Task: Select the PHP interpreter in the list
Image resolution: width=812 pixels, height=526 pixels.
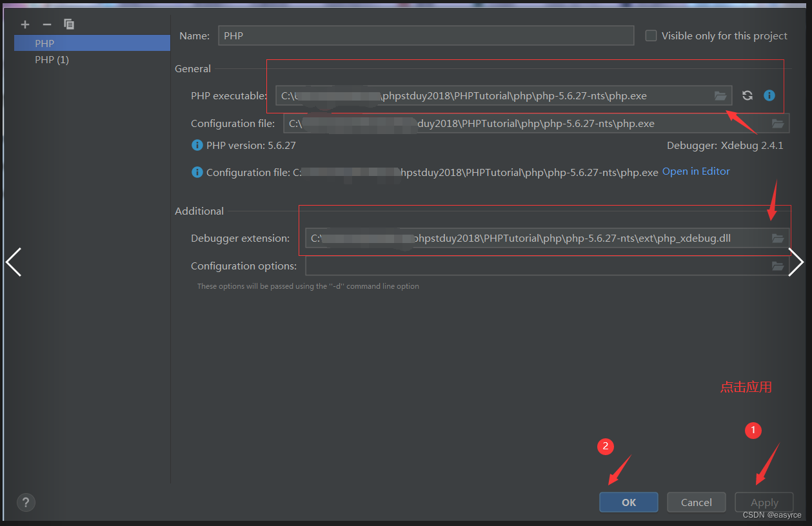Action: click(45, 44)
